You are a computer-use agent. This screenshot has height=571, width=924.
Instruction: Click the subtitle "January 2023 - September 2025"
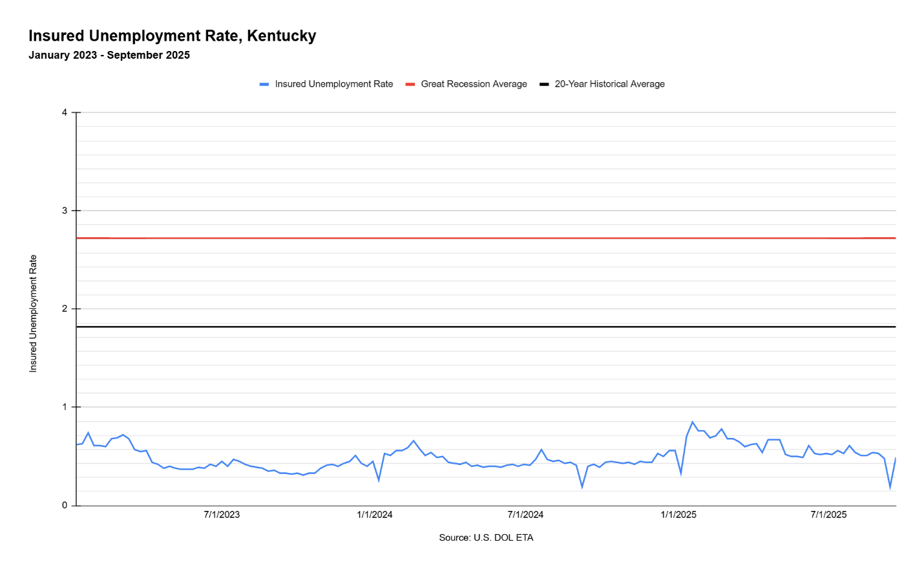109,55
